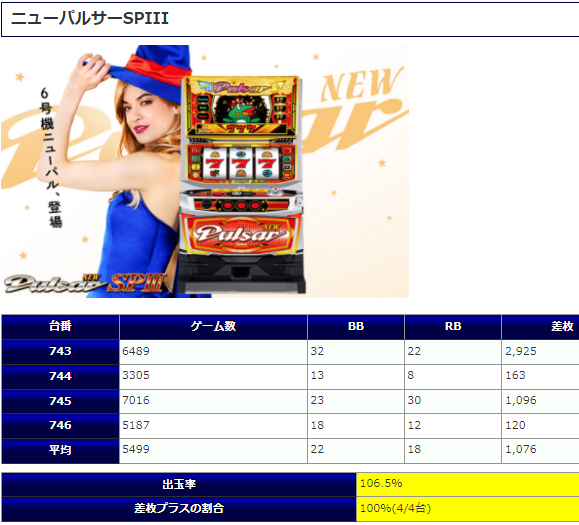The width and height of the screenshot is (579, 525).
Task: Select the RB column header
Action: [x=453, y=327]
